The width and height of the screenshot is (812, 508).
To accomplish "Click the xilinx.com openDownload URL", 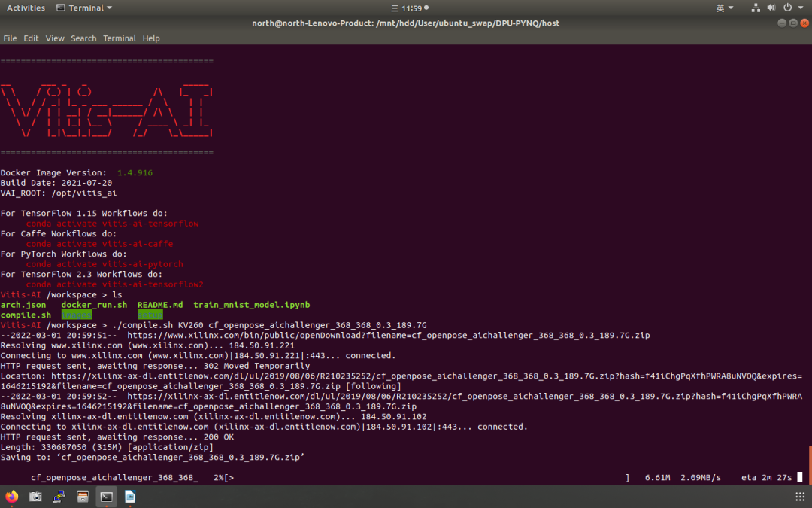I will (389, 336).
